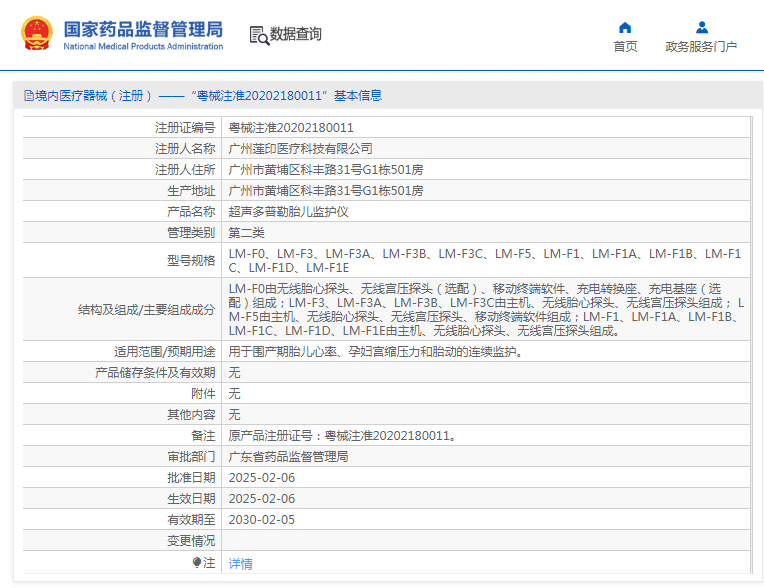Image resolution: width=764 pixels, height=588 pixels.
Task: Click the 首页 home icon
Action: click(x=625, y=27)
